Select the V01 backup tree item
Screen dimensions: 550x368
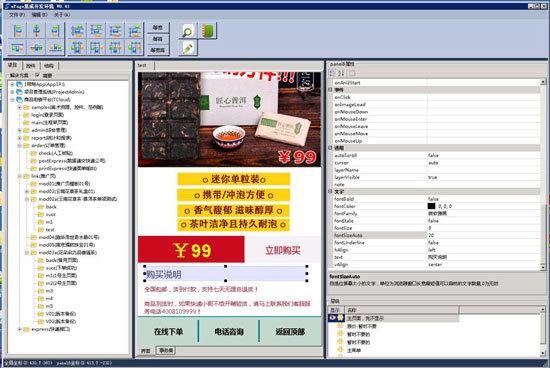pos(61,314)
